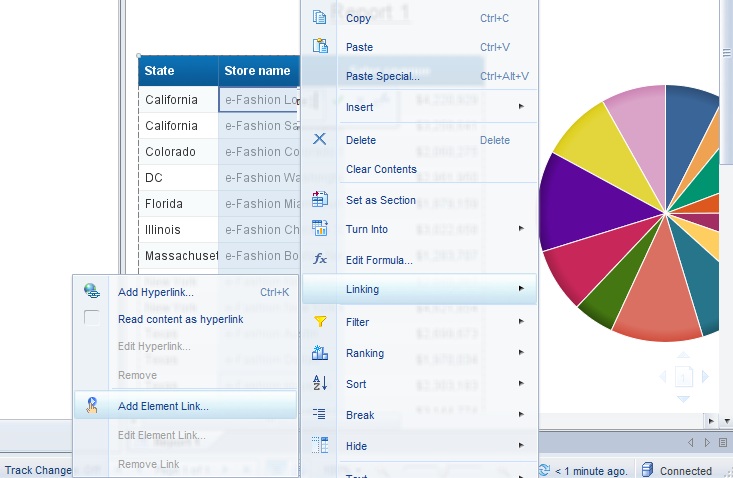This screenshot has height=478, width=733.
Task: Click horizontal scrollbar right arrow
Action: click(x=711, y=421)
